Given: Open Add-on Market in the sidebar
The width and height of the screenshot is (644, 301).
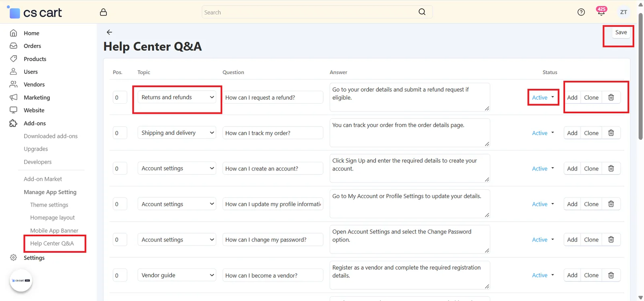Looking at the screenshot, I should pyautogui.click(x=43, y=179).
